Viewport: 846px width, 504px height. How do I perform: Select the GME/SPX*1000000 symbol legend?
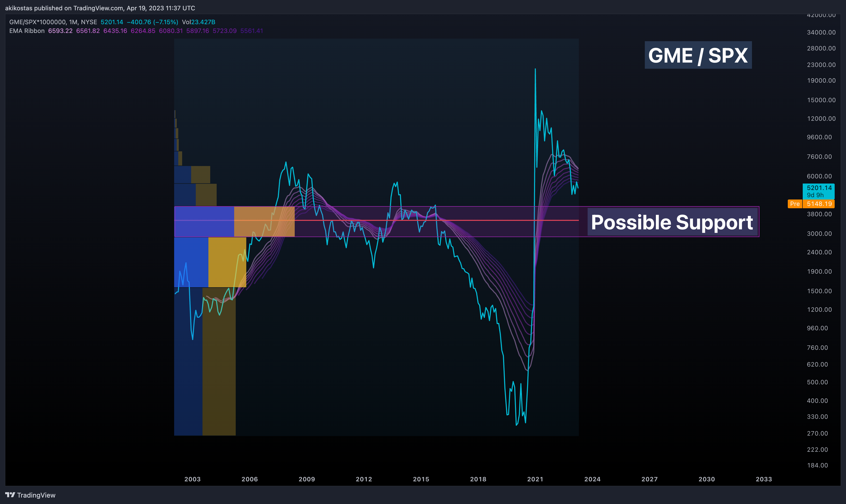click(x=53, y=22)
